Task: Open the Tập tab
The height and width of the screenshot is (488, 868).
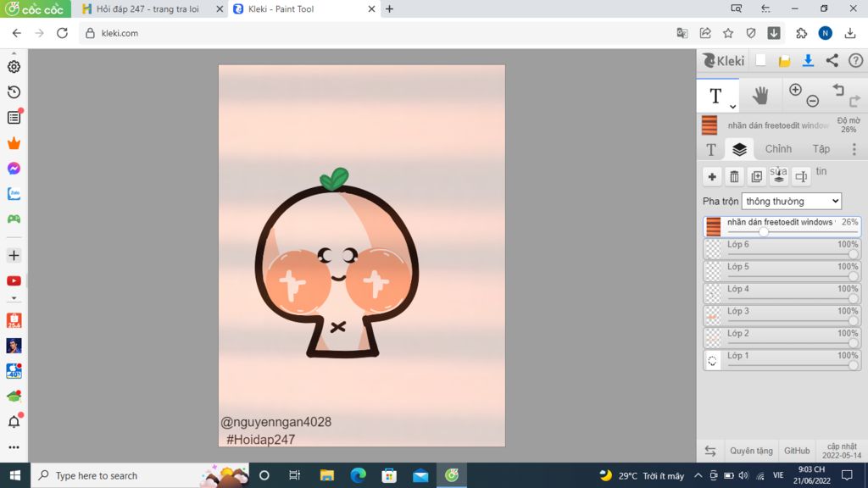Action: pos(821,149)
